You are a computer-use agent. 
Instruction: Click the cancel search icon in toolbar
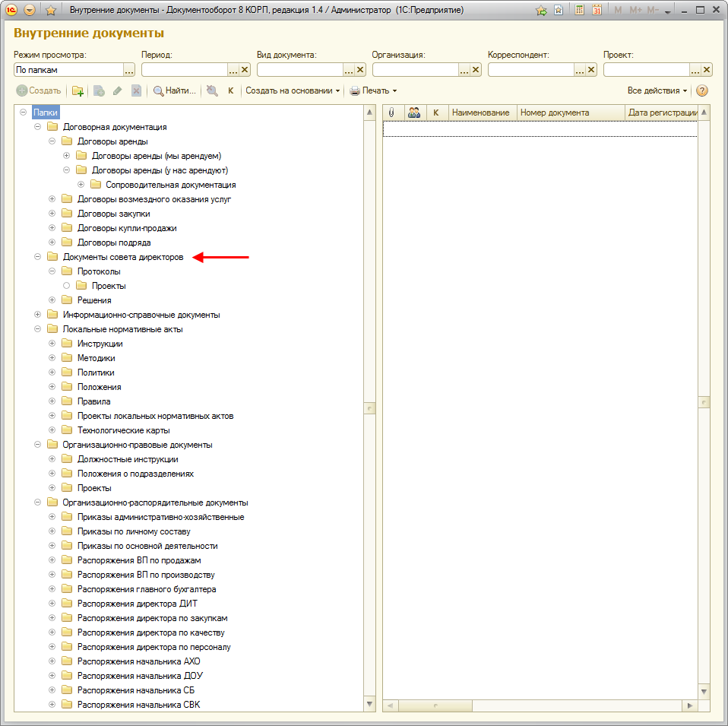pos(212,90)
